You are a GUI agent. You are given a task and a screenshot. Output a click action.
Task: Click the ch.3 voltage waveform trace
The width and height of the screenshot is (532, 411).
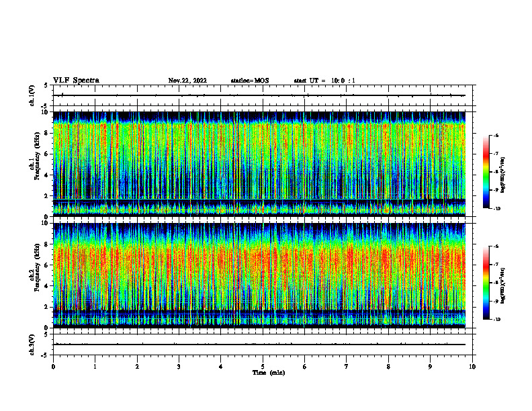pos(259,345)
